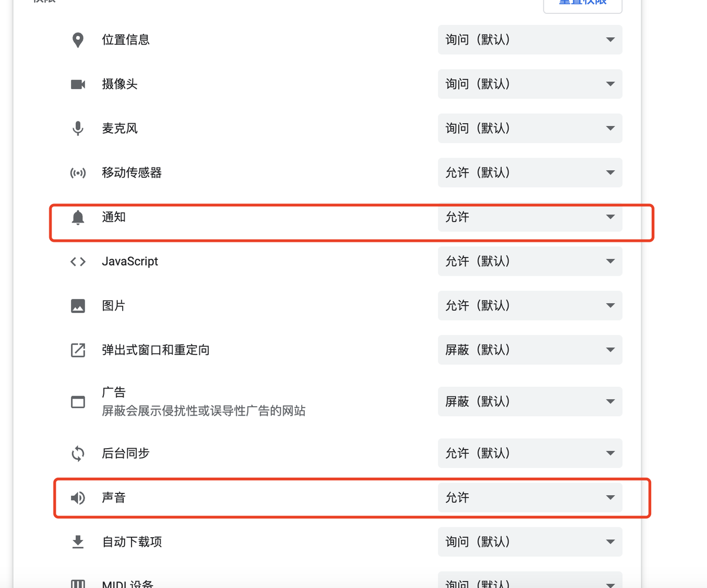The height and width of the screenshot is (588, 707).
Task: Open the 通知 permission dropdown set to 允许
Action: (x=530, y=217)
